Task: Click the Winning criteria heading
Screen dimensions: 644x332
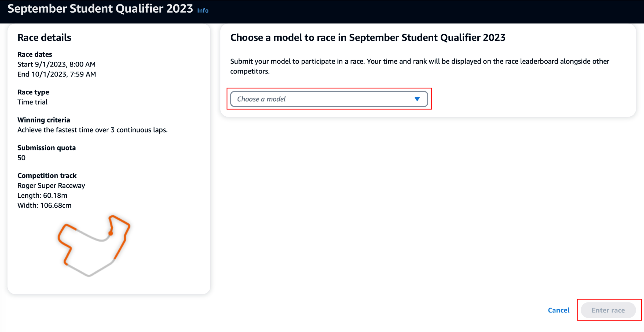Action: coord(43,120)
